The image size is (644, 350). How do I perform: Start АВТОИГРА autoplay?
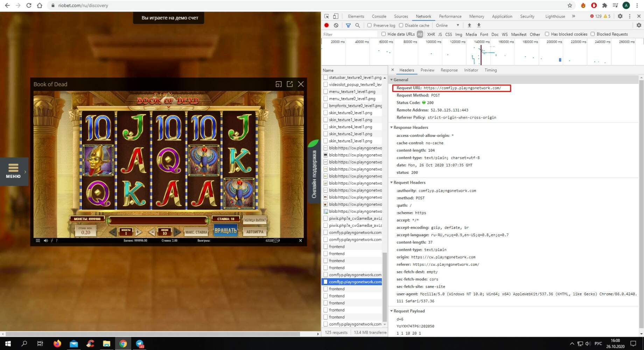pos(255,232)
